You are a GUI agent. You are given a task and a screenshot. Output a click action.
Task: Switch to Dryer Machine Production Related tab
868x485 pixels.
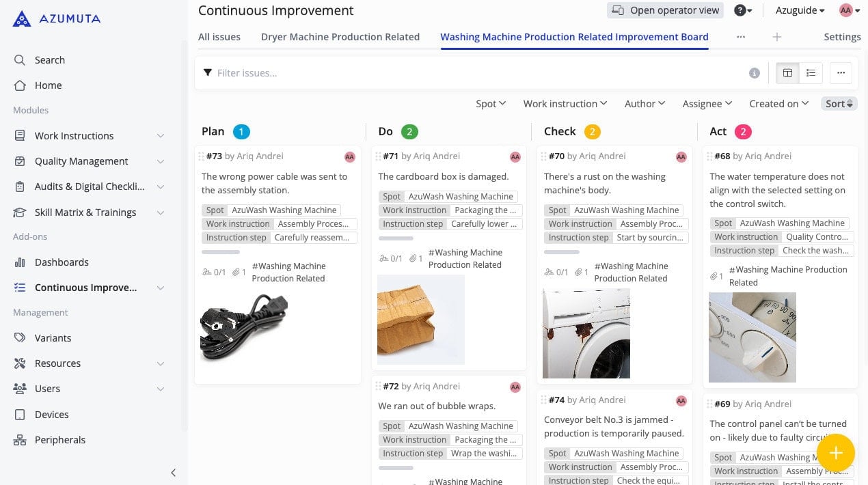[340, 37]
